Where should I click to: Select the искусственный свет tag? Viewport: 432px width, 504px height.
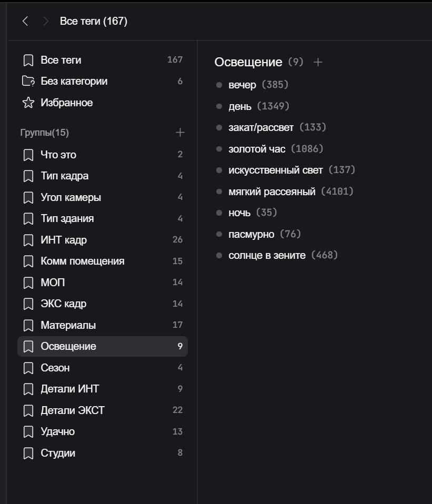pos(276,170)
